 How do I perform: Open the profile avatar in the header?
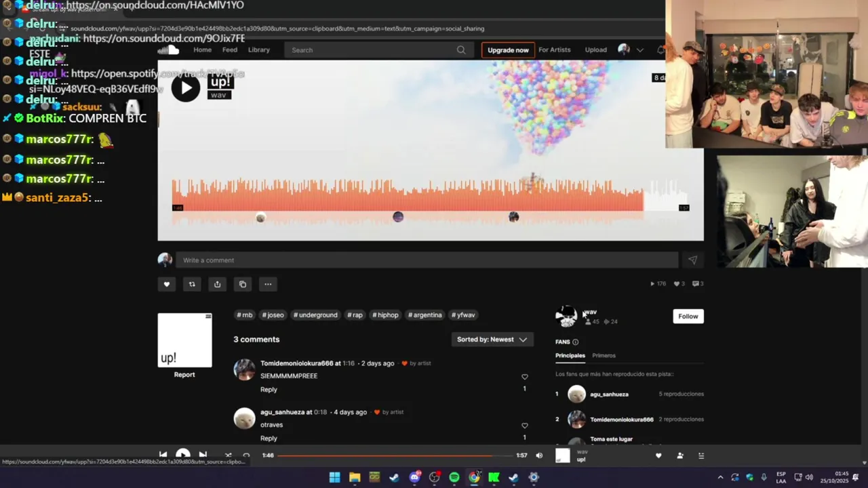tap(624, 49)
